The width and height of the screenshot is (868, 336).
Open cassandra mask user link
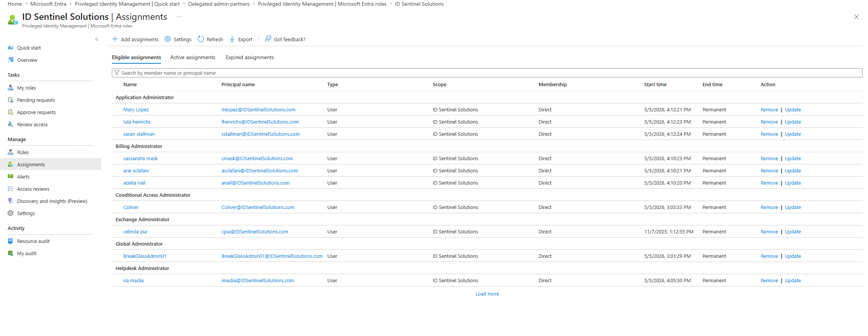click(140, 159)
